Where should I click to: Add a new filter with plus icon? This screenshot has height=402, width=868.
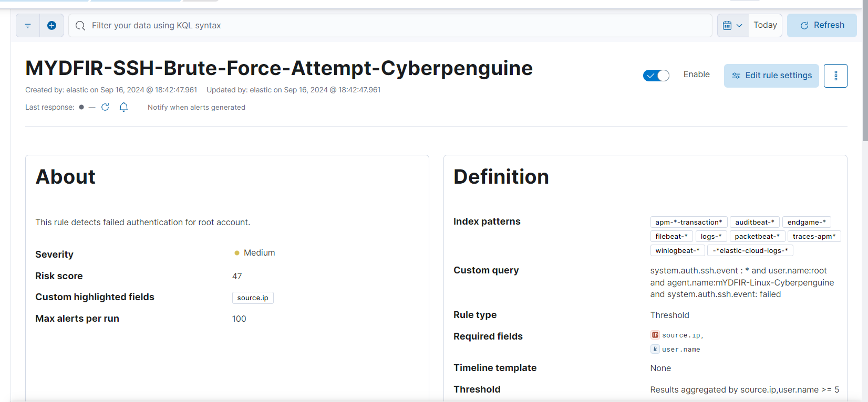tap(51, 26)
